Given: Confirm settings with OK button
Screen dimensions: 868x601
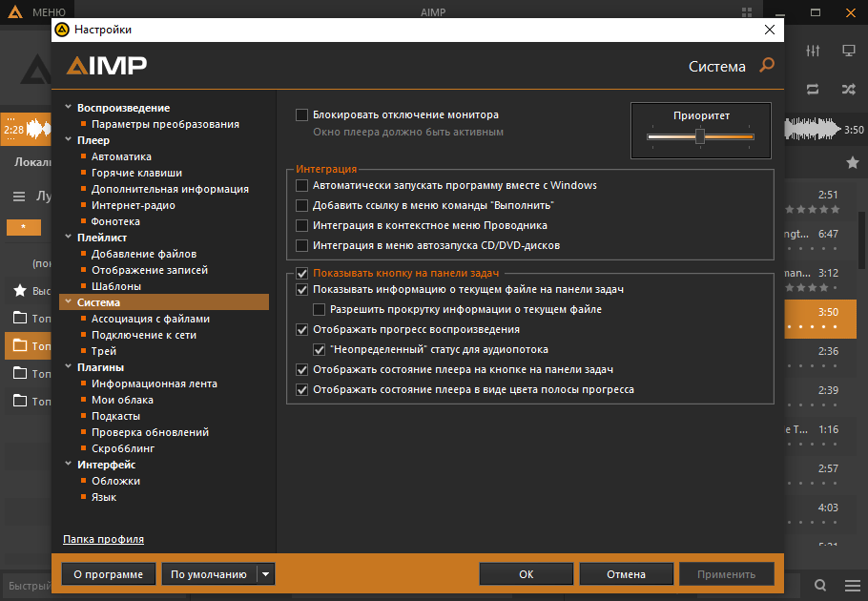Looking at the screenshot, I should 526,574.
